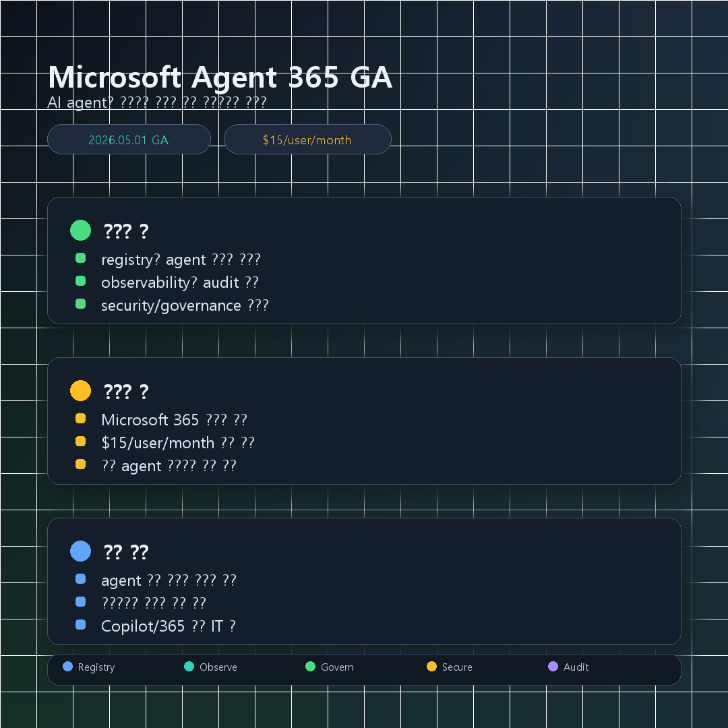This screenshot has width=728, height=728.
Task: Click yellow bullet beside 'Microsoft 365'
Action: [80, 419]
